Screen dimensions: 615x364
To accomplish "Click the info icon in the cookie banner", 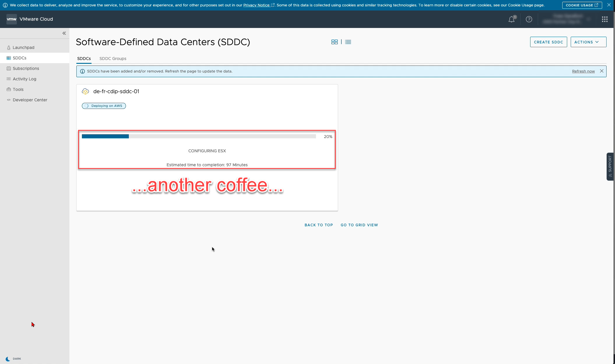I will tap(5, 5).
